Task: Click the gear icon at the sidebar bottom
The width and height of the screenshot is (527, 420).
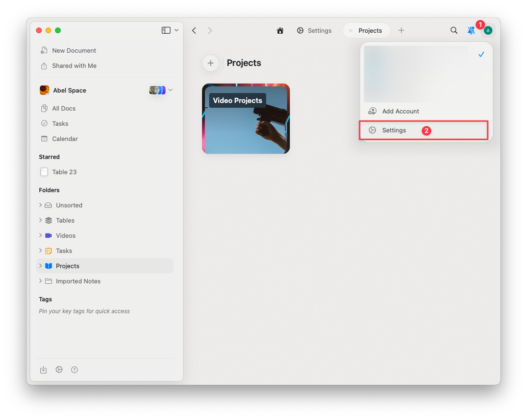Action: pyautogui.click(x=59, y=369)
